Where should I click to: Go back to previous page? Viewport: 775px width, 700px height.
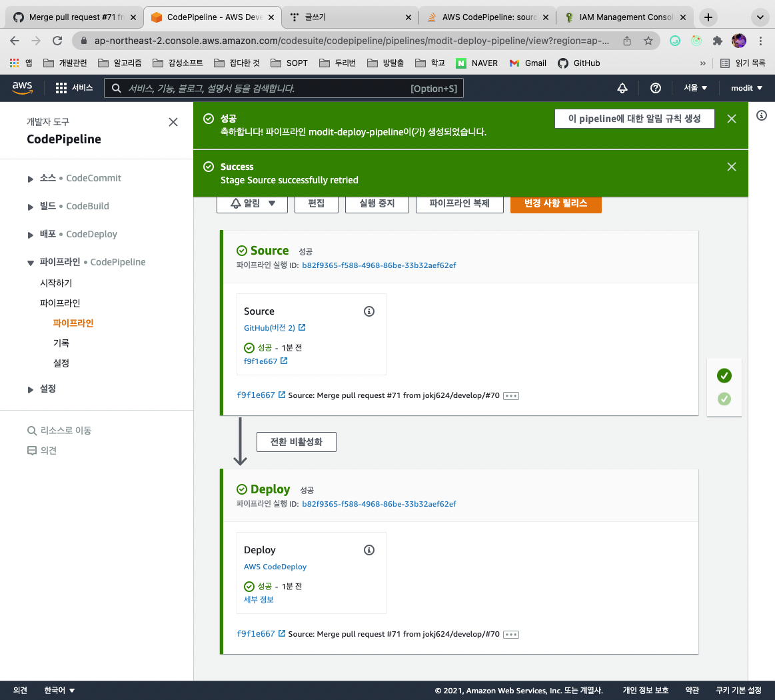[x=15, y=41]
